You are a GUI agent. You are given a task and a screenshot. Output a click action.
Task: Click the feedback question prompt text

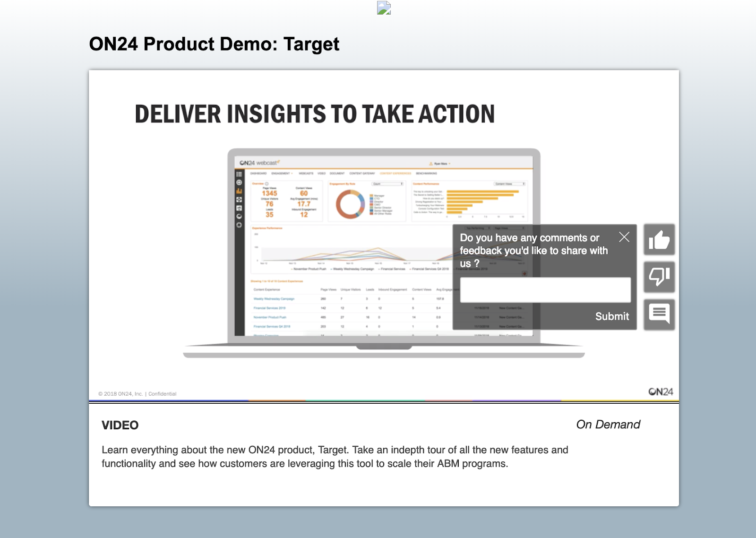tap(534, 251)
